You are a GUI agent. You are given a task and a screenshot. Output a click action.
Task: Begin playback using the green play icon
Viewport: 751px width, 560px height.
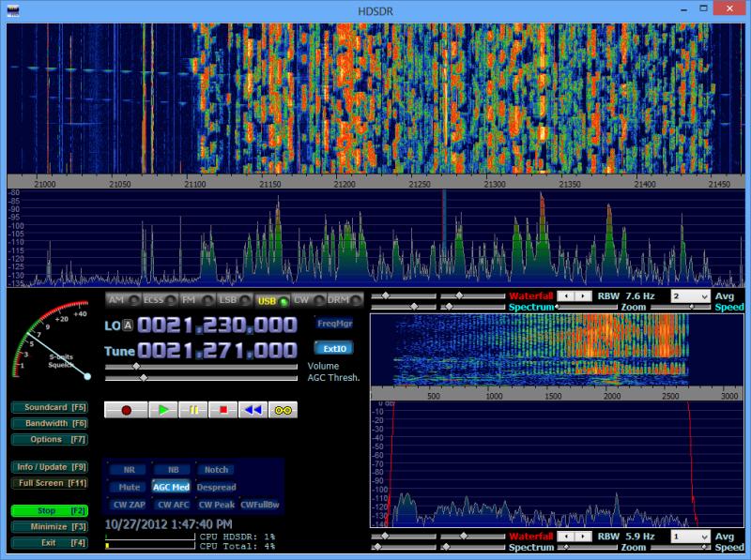(x=164, y=408)
